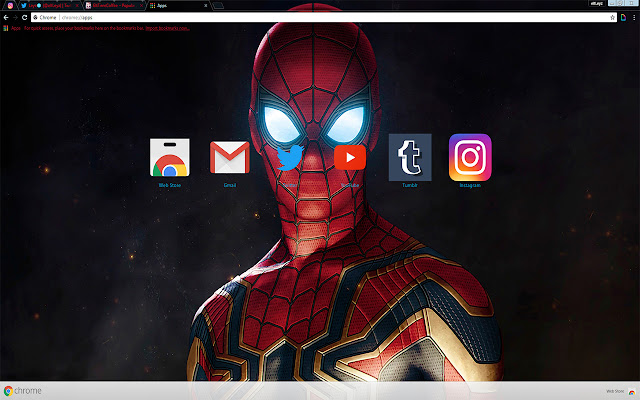
Task: Launch the YouTube app
Action: [350, 158]
